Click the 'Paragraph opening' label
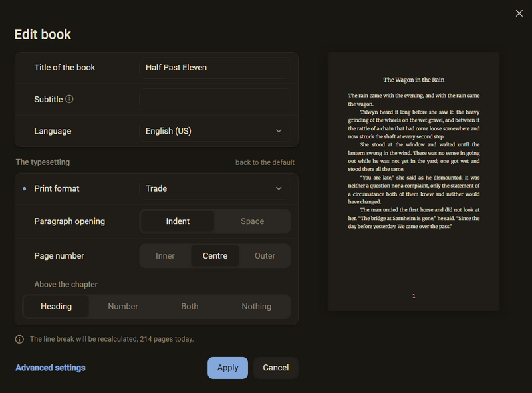 click(x=70, y=221)
